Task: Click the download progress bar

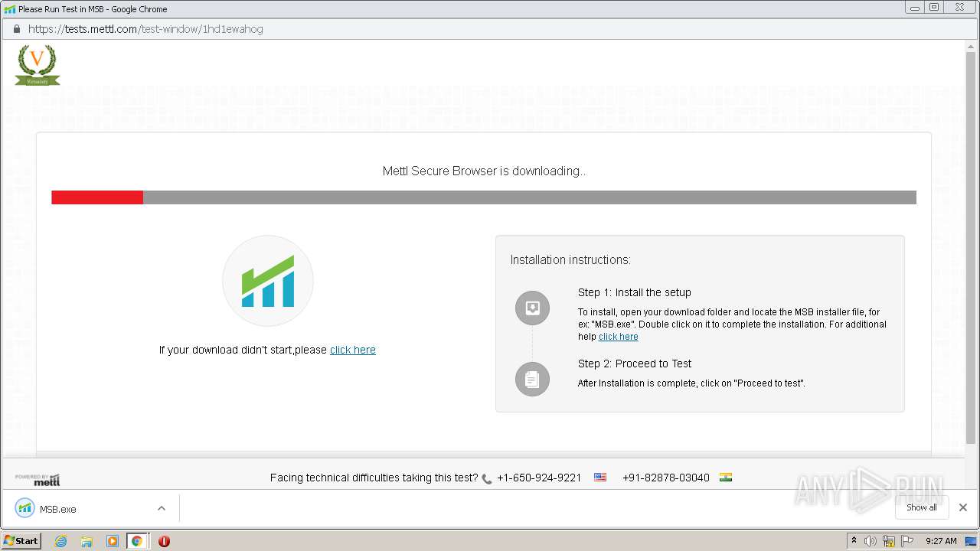Action: pyautogui.click(x=484, y=197)
